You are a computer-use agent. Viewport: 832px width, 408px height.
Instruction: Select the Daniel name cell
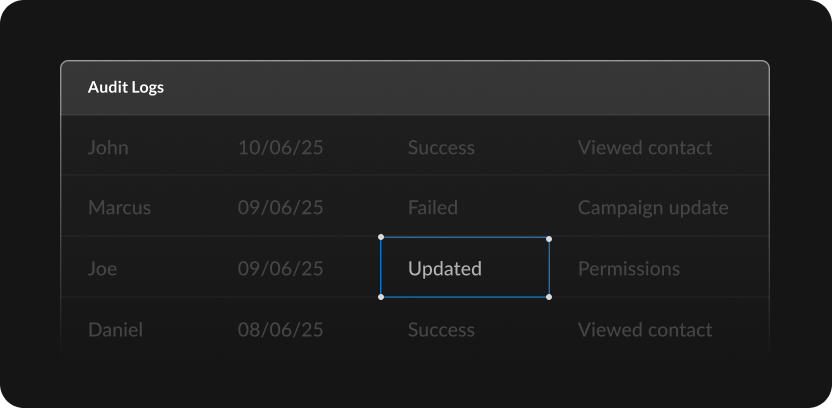click(115, 330)
